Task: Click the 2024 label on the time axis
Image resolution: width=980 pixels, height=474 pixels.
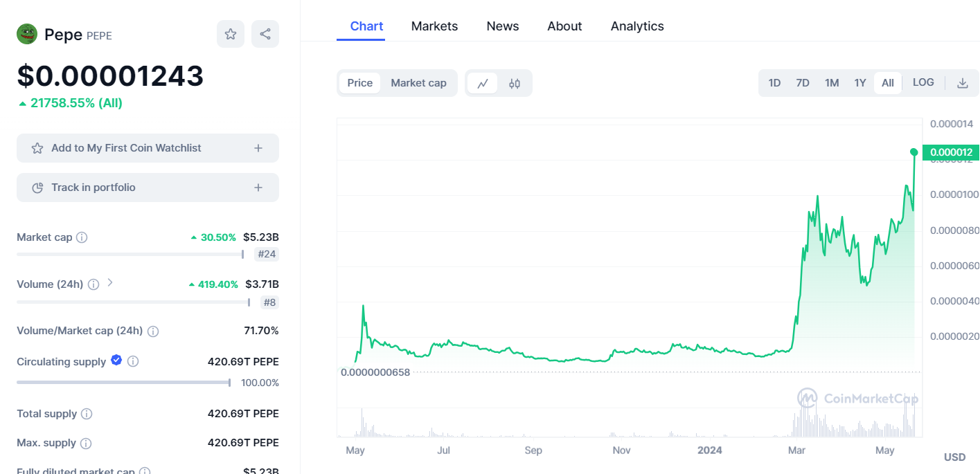Action: tap(710, 450)
